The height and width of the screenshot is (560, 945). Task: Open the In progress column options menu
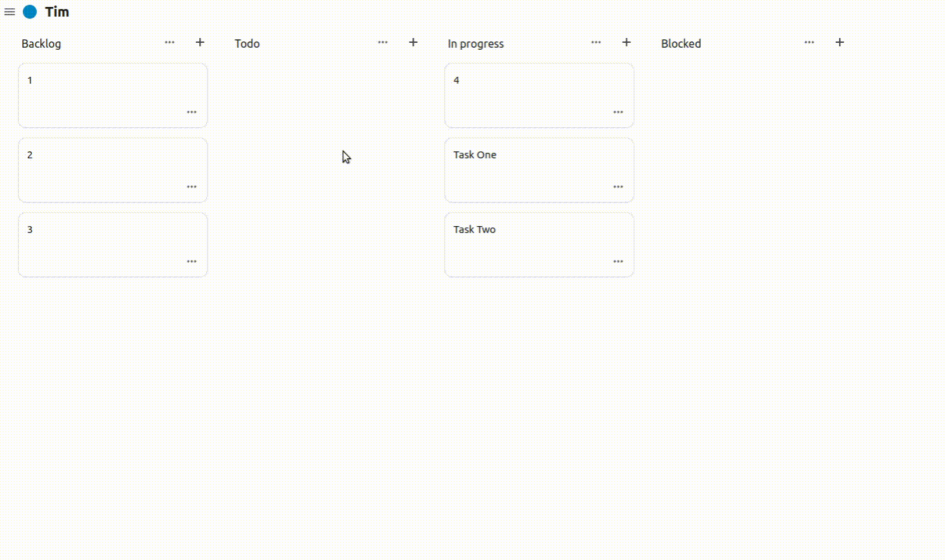[x=596, y=43]
